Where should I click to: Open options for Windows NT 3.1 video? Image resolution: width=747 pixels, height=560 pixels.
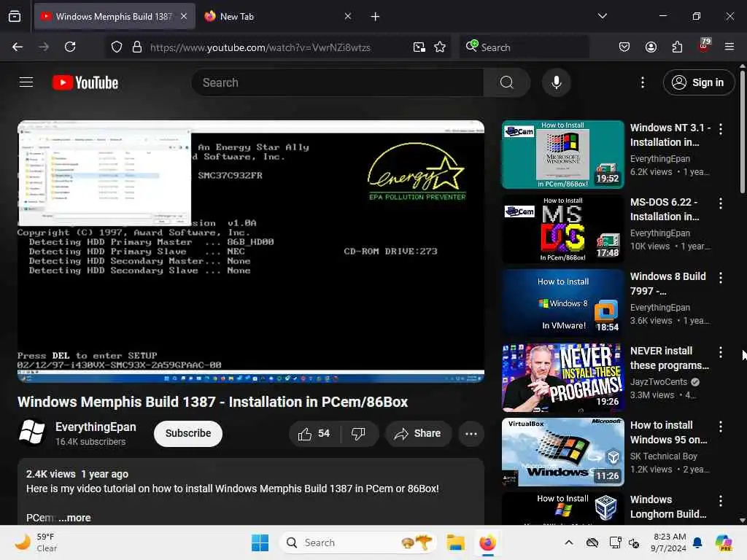(x=720, y=128)
